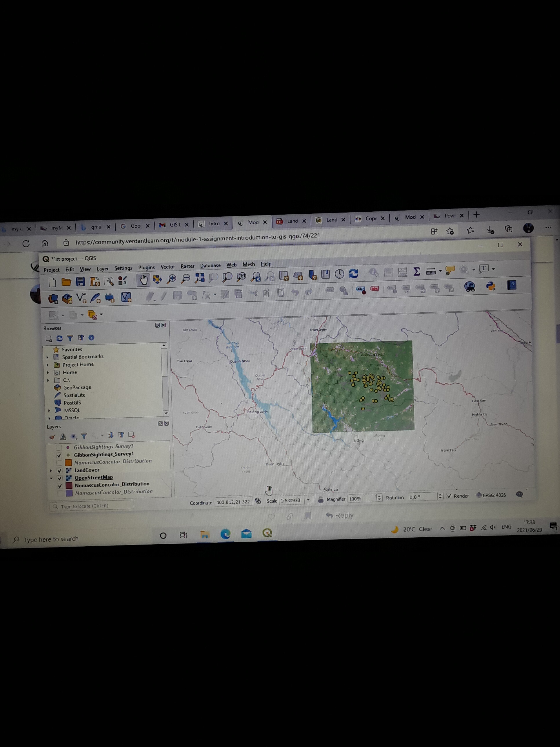Create a new QGIS project

[52, 282]
